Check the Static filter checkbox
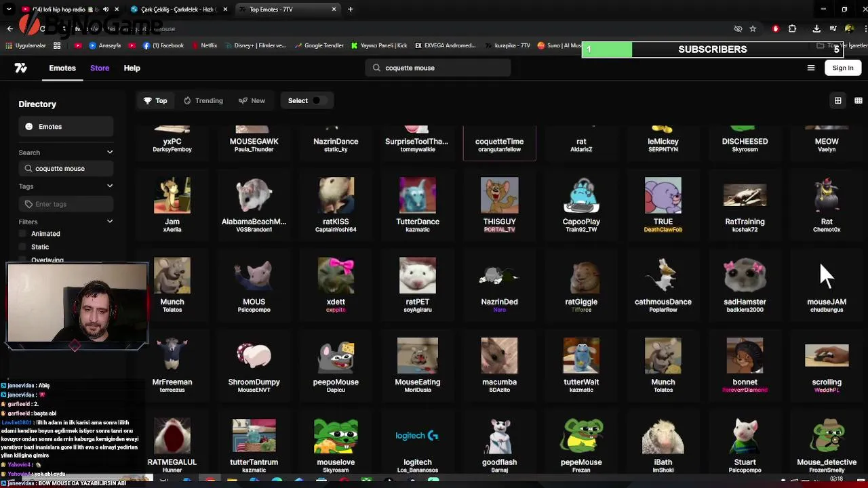The height and width of the screenshot is (488, 868). coord(23,247)
